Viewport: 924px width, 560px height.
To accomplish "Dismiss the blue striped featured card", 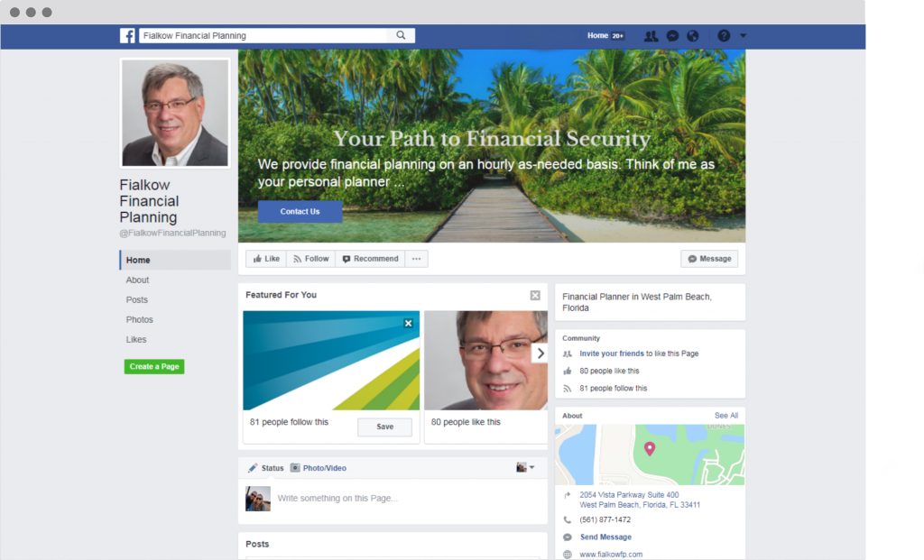I will (x=409, y=323).
